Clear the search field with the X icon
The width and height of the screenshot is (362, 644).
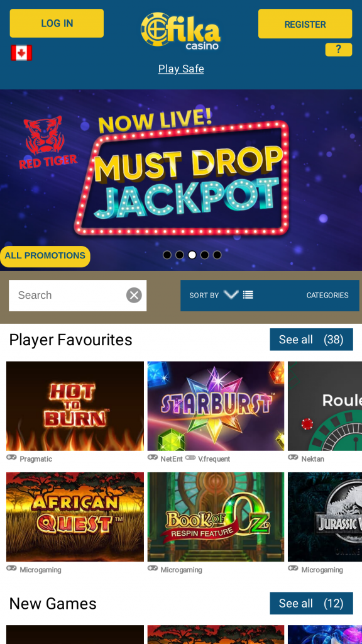tap(134, 296)
